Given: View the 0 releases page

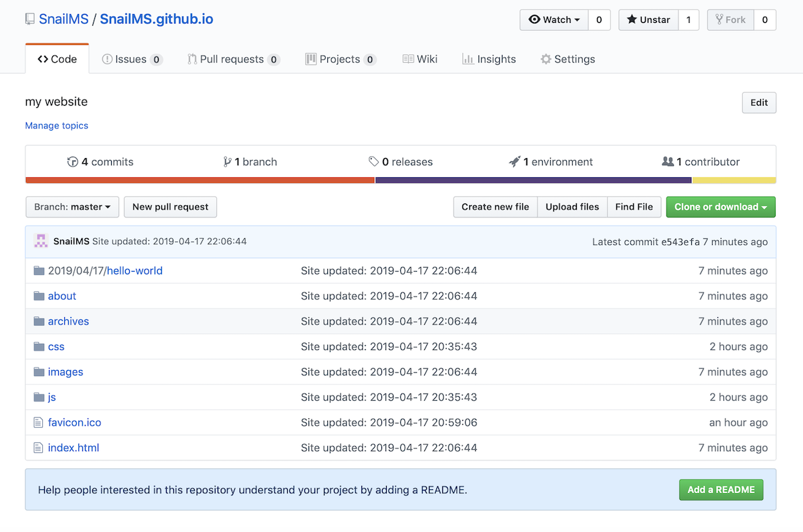Looking at the screenshot, I should point(401,162).
